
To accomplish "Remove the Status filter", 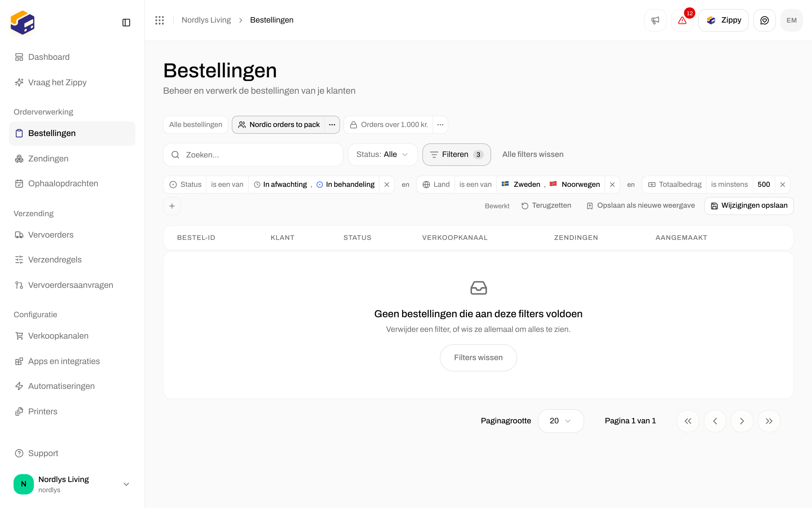I will coord(387,185).
